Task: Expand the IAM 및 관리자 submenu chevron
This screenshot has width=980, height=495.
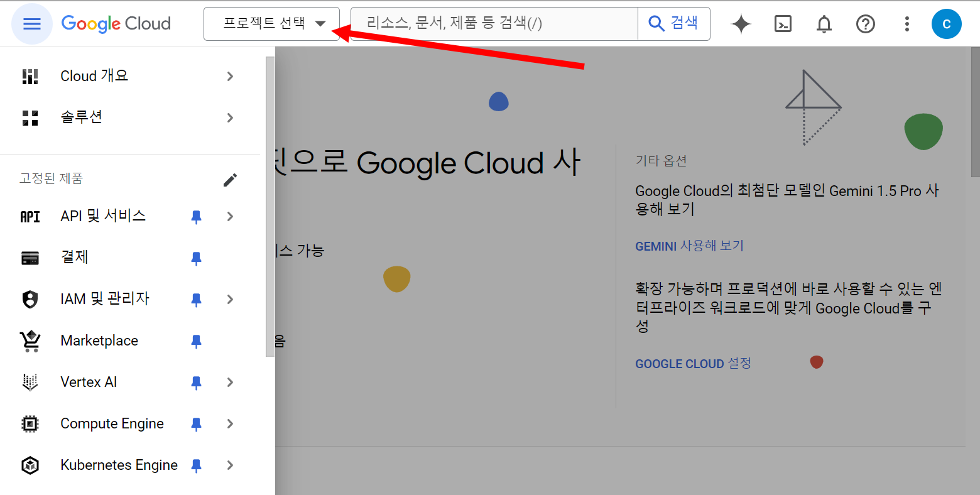Action: (230, 300)
